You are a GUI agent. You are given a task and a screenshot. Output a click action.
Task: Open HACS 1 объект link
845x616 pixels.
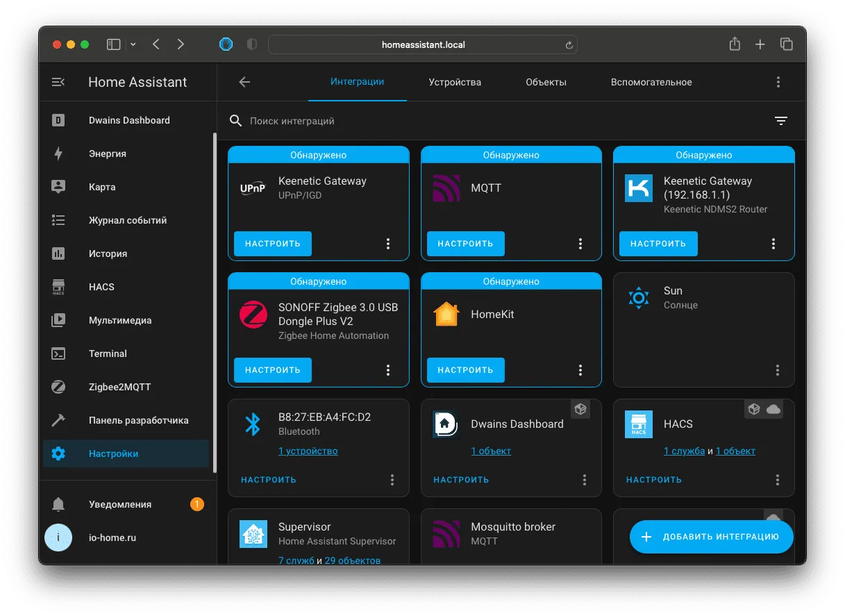735,451
